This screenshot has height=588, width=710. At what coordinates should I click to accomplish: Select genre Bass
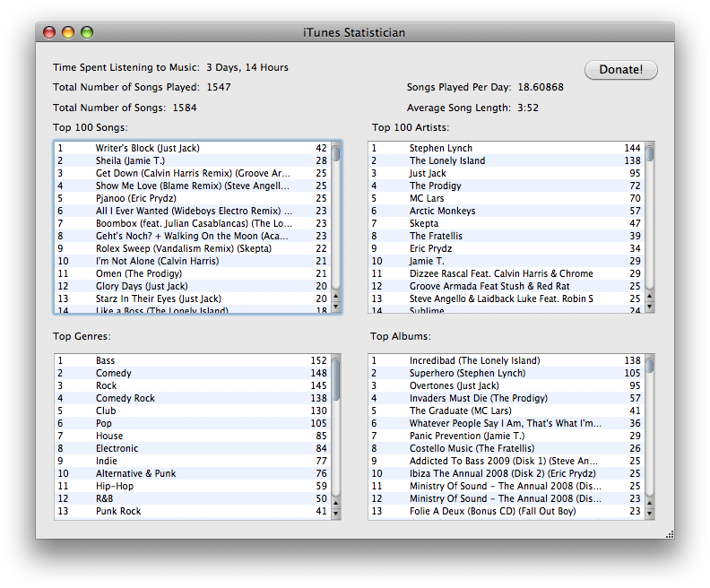pos(193,360)
